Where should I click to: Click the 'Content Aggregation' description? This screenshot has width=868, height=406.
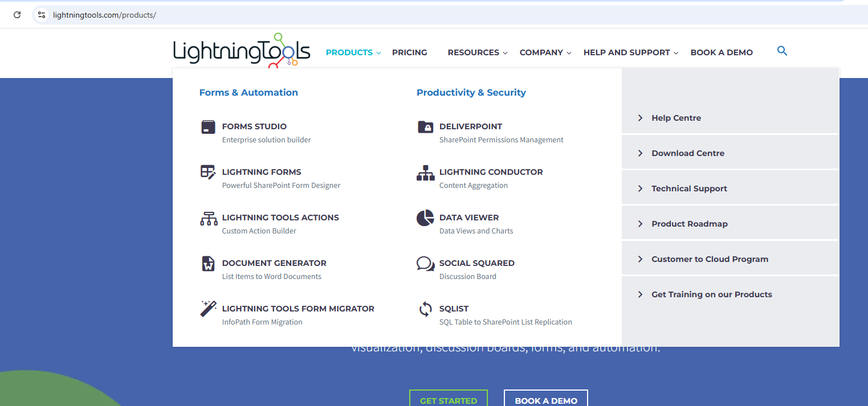pos(474,186)
